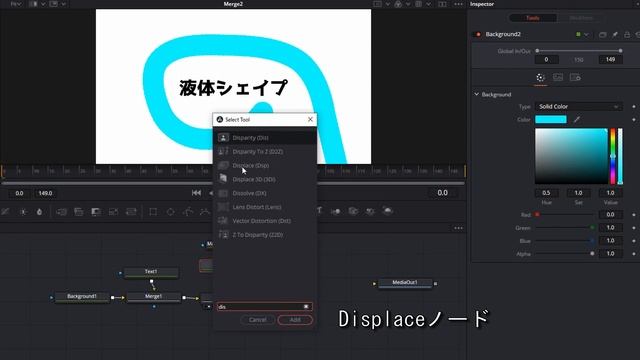Click the render start field 0.0

click(19, 193)
